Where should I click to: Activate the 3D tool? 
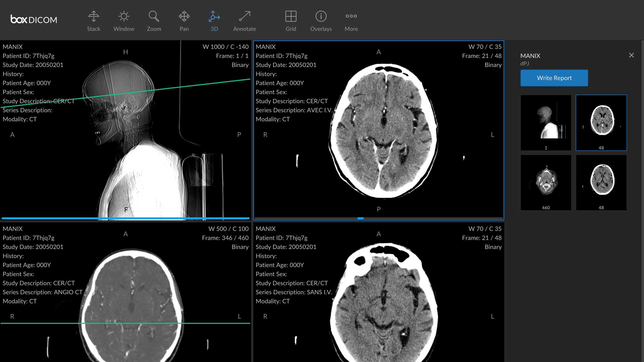(x=214, y=21)
